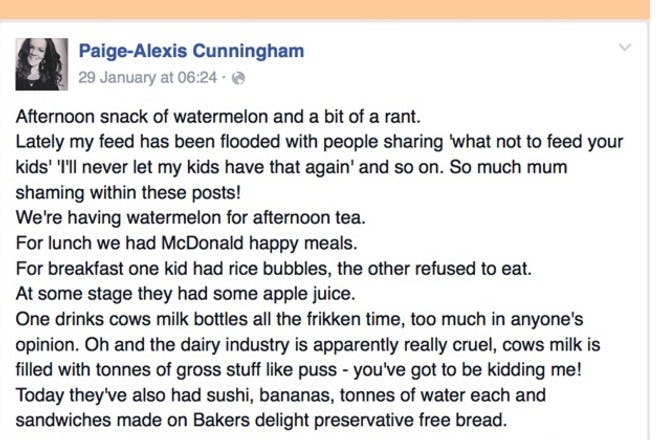
Task: Click 'We're having watermelon for afternoon tea.'
Action: pos(191,218)
